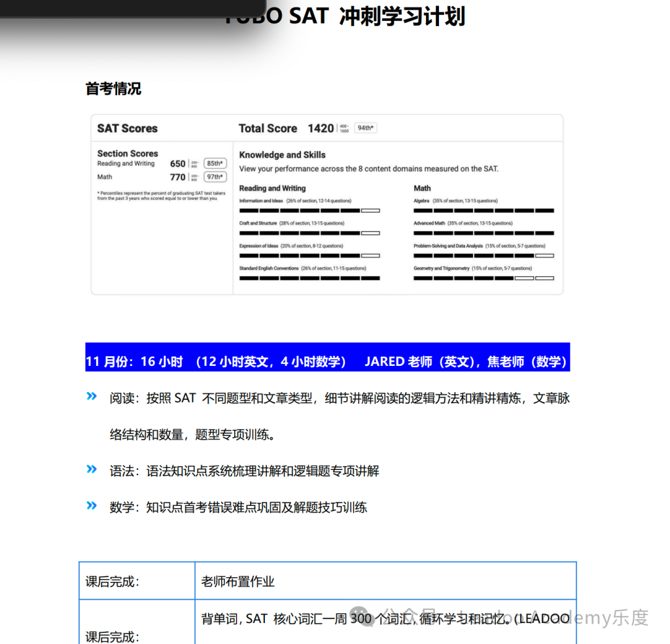
Task: Click the Information and Ideas progress bar
Action: (309, 210)
